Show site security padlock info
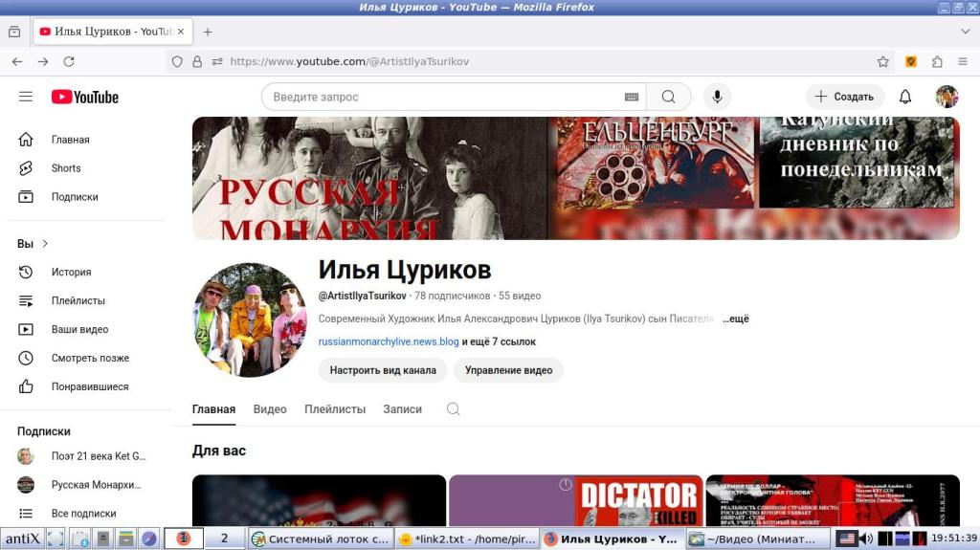Viewport: 980px width, 550px height. (197, 61)
